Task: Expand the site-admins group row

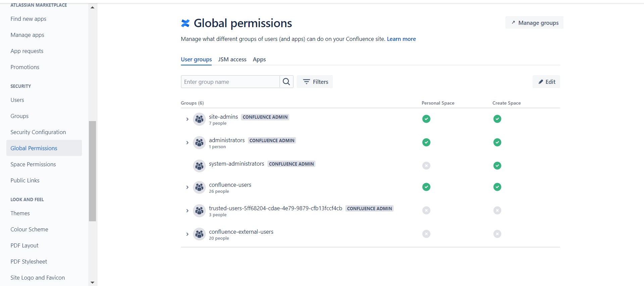Action: pyautogui.click(x=187, y=119)
